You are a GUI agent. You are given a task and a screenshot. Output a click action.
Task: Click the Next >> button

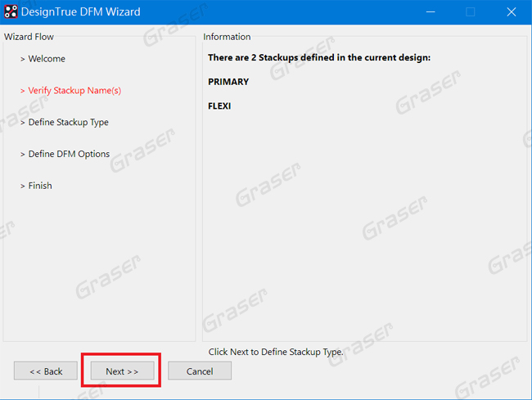pos(122,371)
